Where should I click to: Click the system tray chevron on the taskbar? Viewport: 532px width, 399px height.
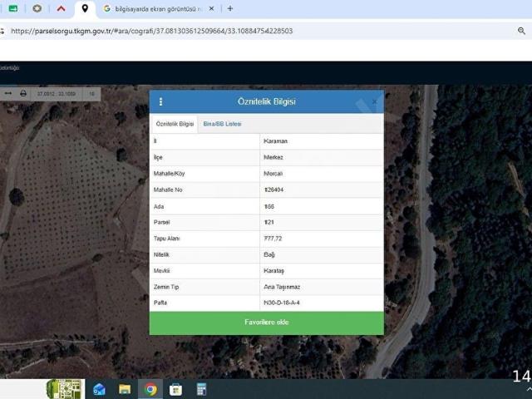529,390
